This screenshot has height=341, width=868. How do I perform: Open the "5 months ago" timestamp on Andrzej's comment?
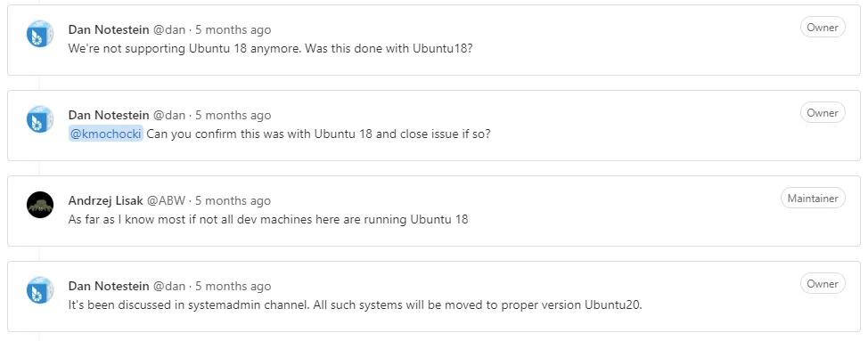tap(233, 200)
